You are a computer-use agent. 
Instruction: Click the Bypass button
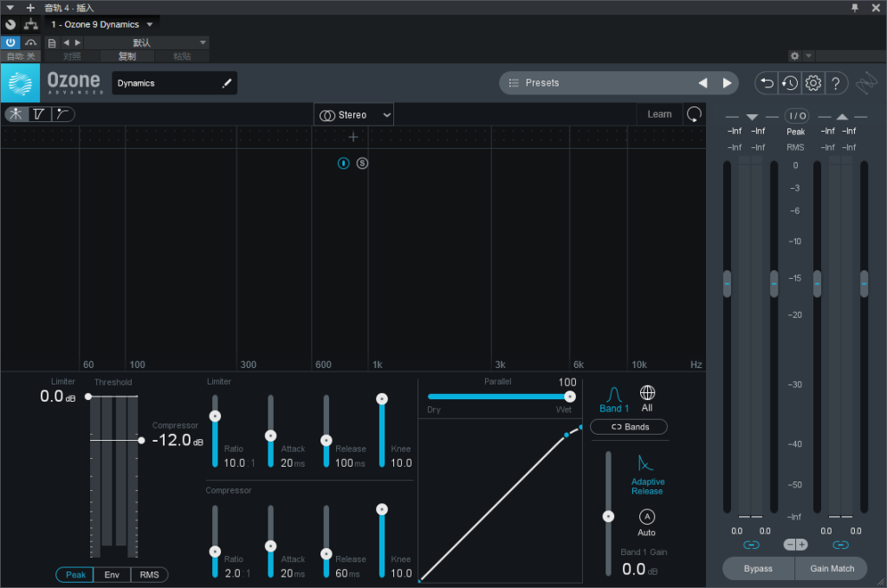[x=758, y=569]
